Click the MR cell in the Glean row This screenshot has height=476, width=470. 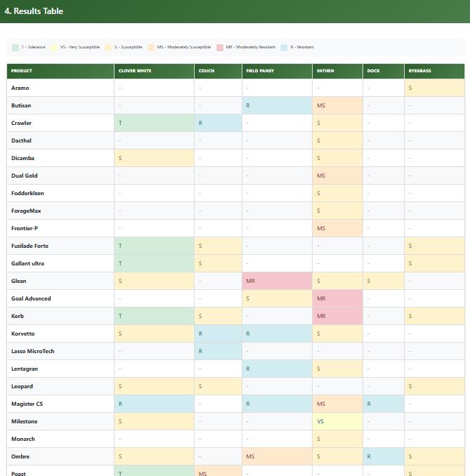coord(277,281)
